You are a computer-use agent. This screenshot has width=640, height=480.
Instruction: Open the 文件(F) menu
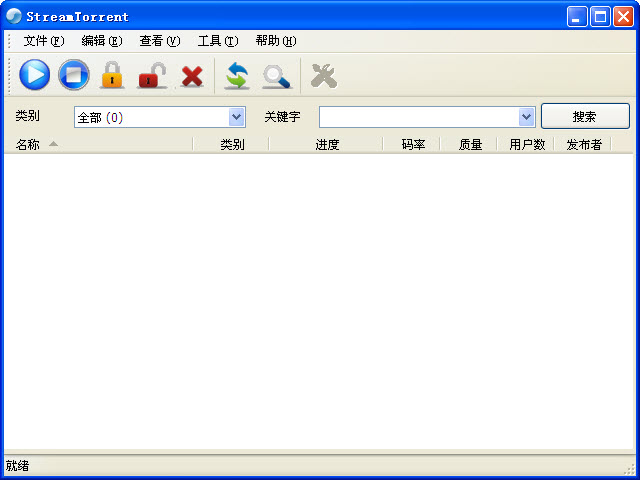pos(44,41)
